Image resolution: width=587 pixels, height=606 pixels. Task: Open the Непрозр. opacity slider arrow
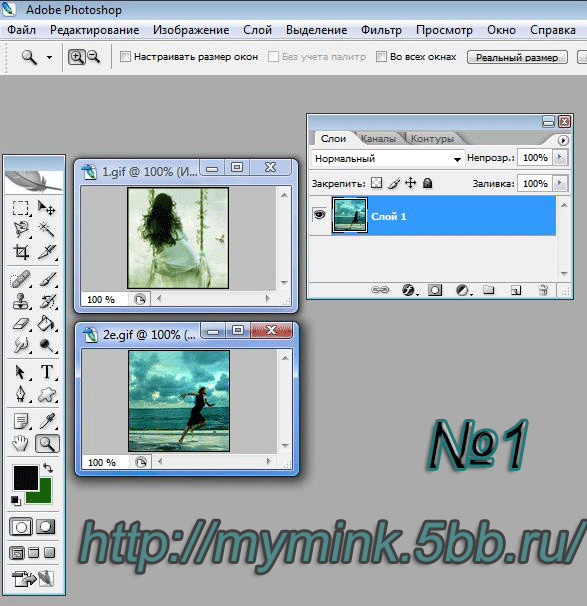coord(559,157)
